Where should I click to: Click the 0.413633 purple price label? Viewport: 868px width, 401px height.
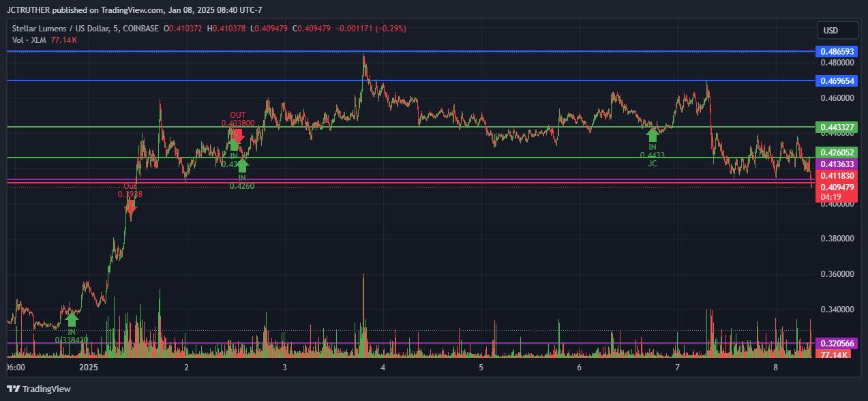835,164
